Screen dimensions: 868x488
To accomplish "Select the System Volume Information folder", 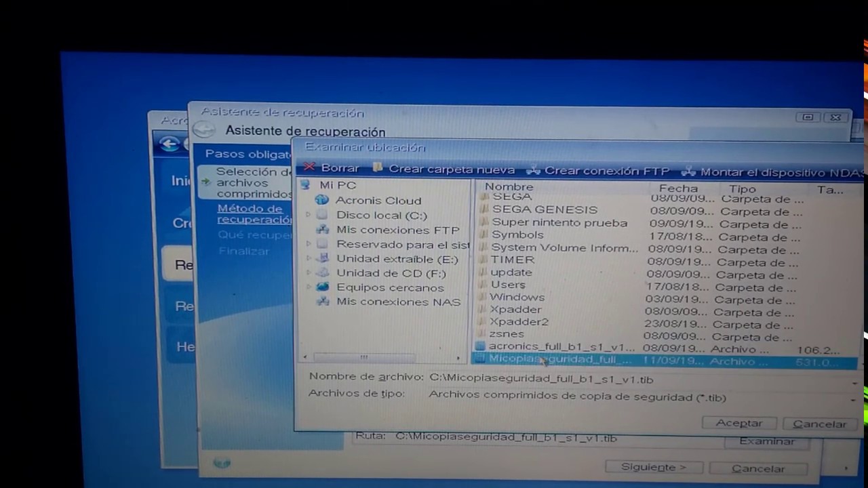I will 564,248.
